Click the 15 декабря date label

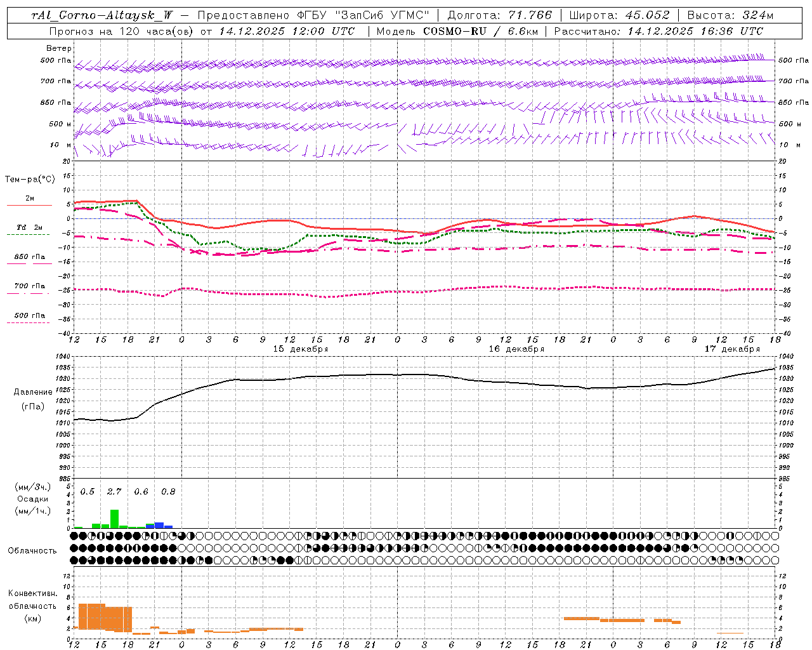[x=301, y=349]
